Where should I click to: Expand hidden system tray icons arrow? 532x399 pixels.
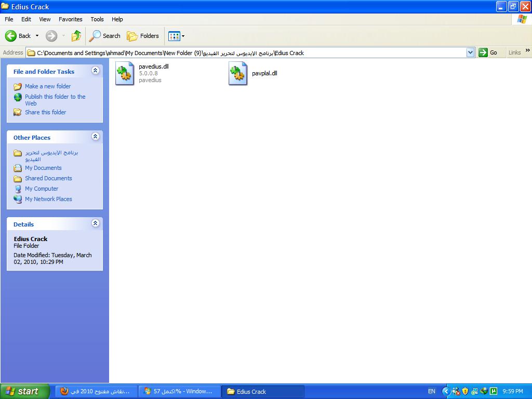click(x=446, y=392)
